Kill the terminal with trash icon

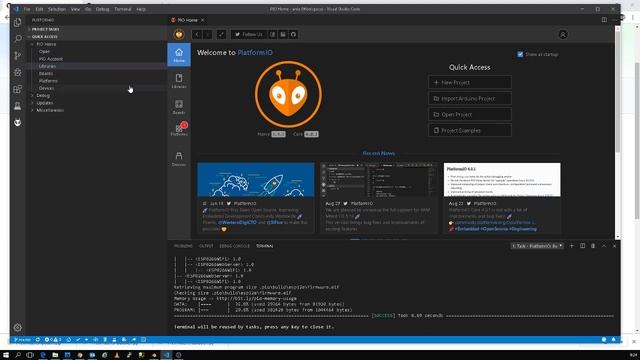point(593,246)
